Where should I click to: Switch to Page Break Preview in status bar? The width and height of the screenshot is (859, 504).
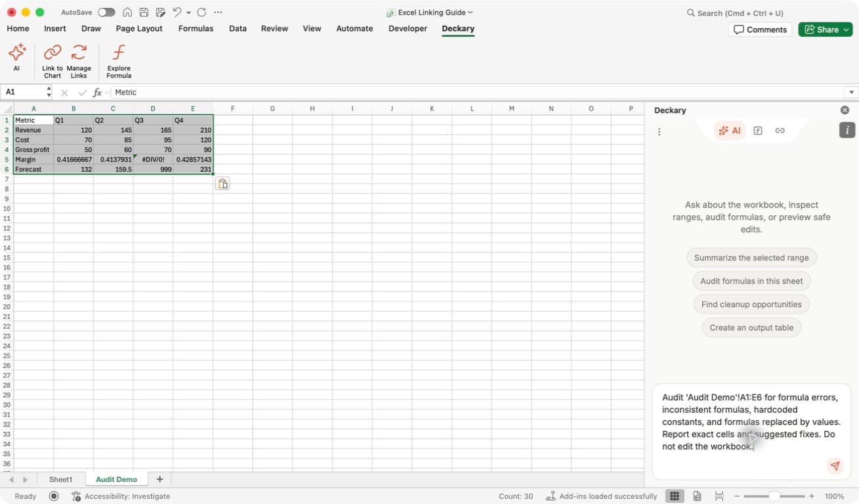[x=719, y=496]
